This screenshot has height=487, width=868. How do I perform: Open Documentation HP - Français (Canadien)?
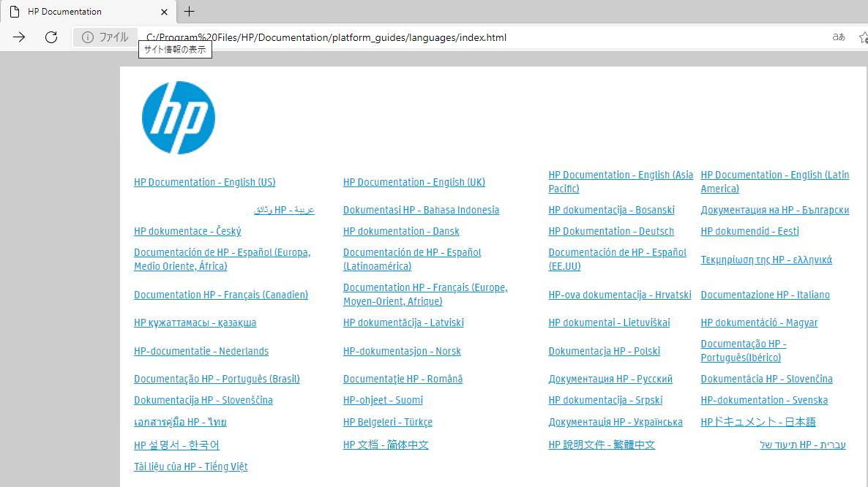click(221, 295)
